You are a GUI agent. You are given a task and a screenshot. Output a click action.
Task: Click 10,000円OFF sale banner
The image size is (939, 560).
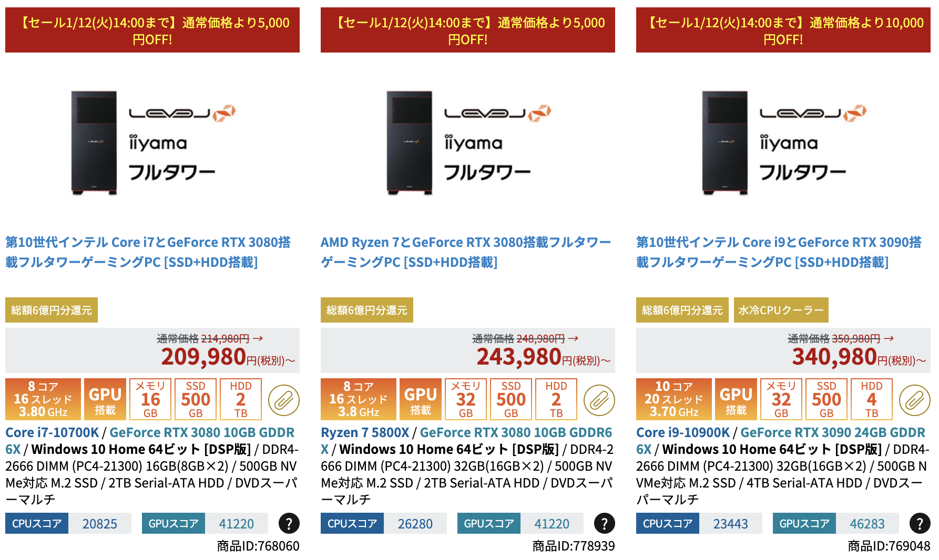click(x=783, y=30)
